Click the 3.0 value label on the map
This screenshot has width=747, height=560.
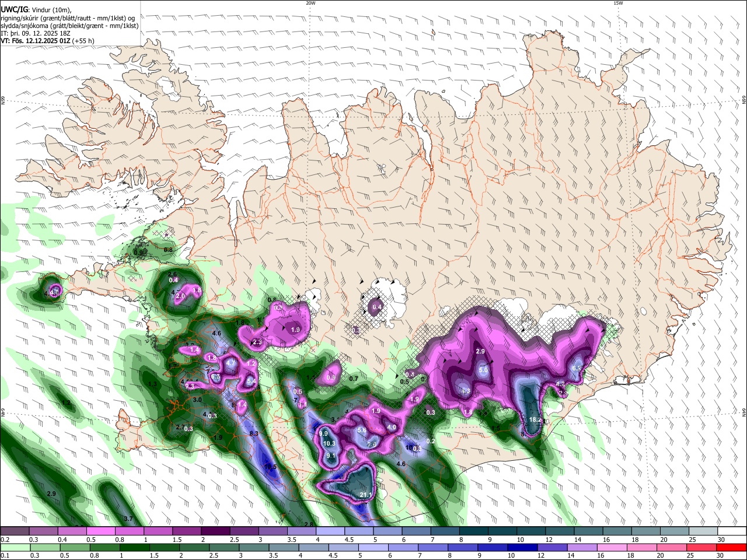click(x=197, y=400)
